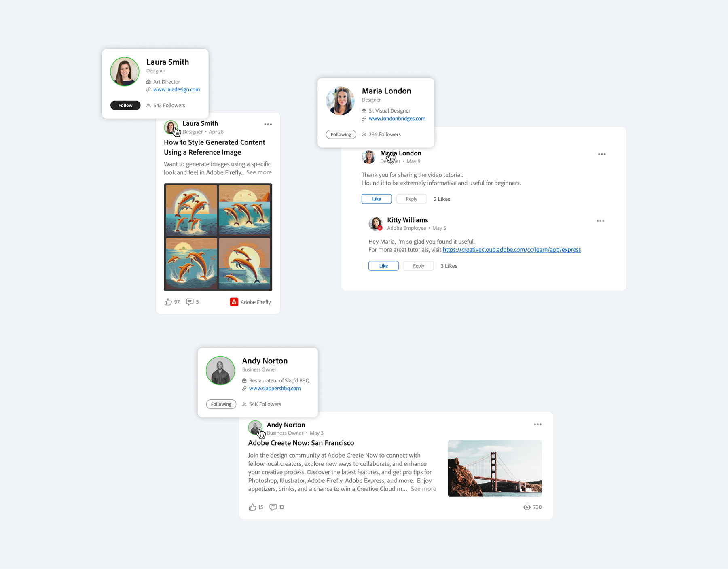
Task: Open more options menu on Kitty Williams' reply
Action: 600,221
